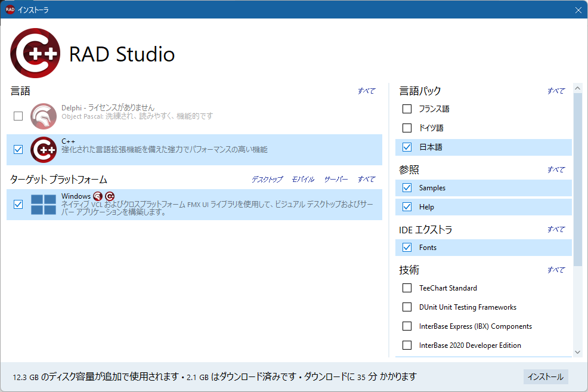Viewport: 588px width, 392px height.
Task: Filter platforms with デスクトップ link
Action: click(x=267, y=180)
